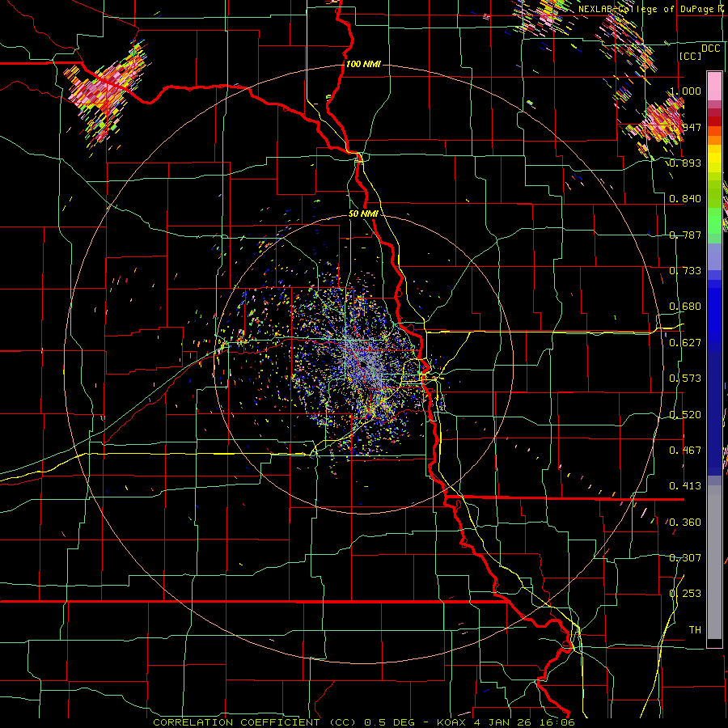The width and height of the screenshot is (728, 728).
Task: Click the 100 NMI range ring label
Action: [x=363, y=64]
